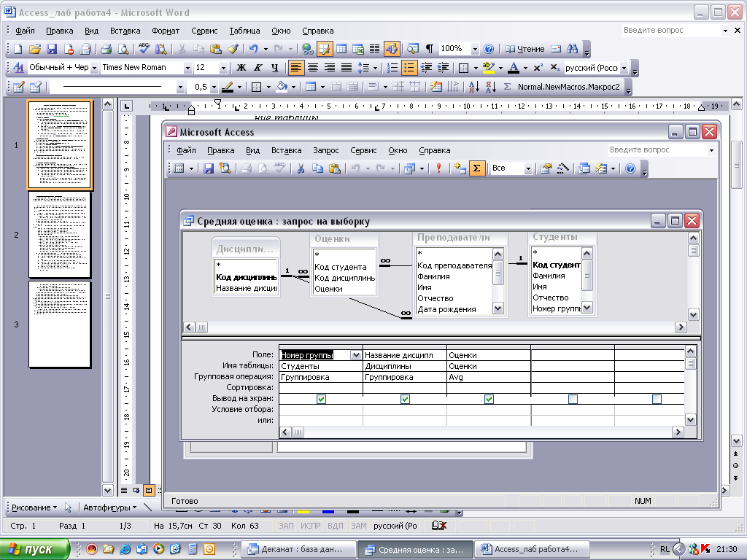
Task: Click Save icon in Access toolbar
Action: pos(208,168)
